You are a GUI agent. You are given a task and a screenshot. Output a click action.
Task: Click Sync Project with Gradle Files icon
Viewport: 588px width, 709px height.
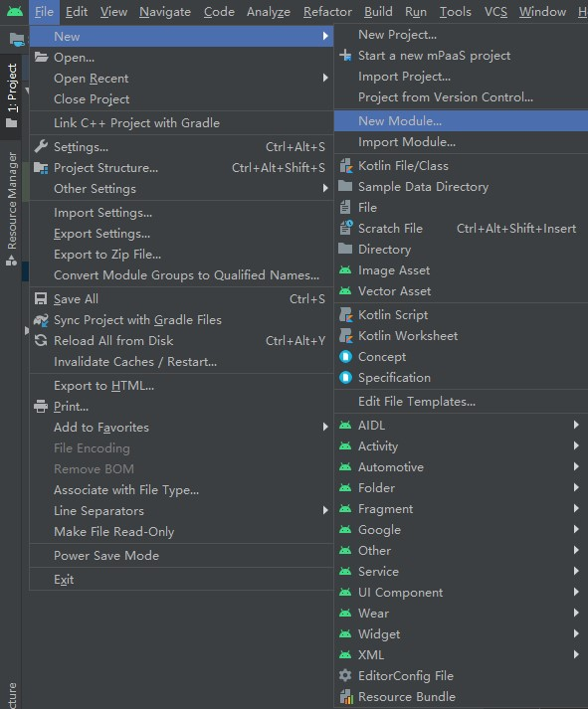pyautogui.click(x=41, y=320)
